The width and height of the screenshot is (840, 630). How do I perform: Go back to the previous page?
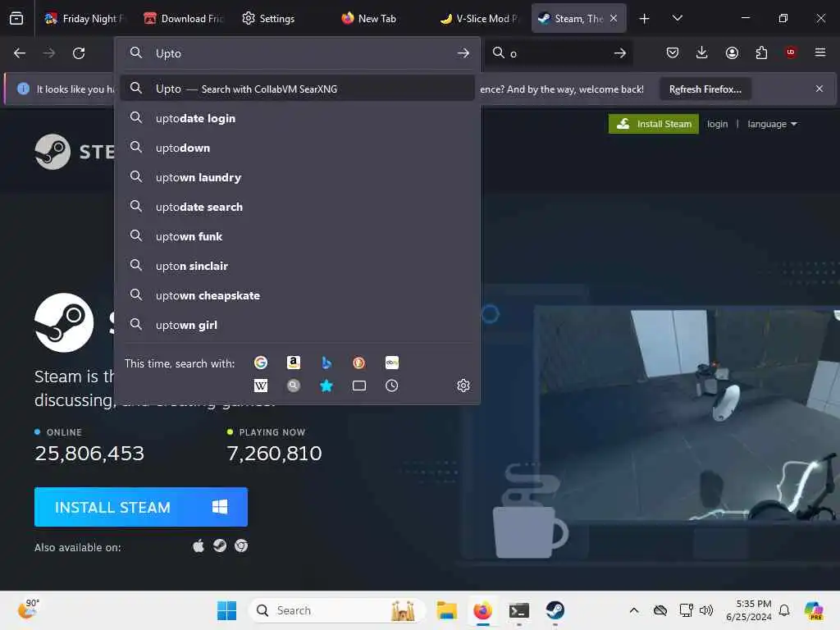(x=20, y=53)
